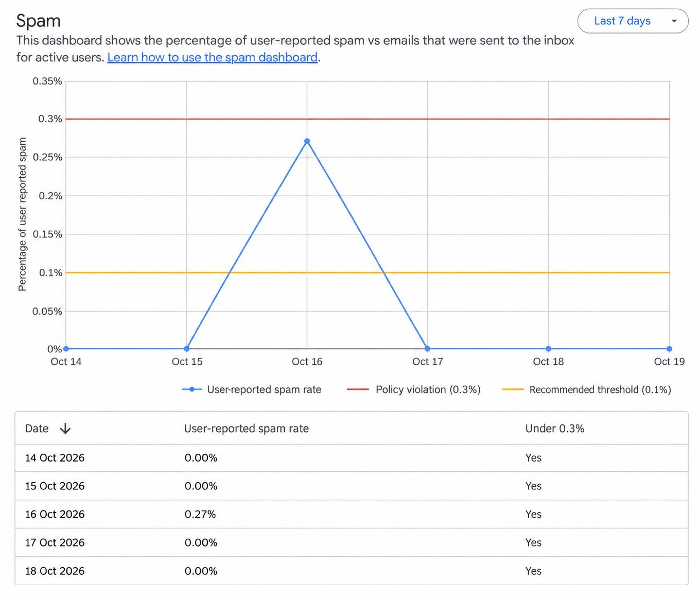
Task: Toggle Recommended threshold (0.1%) legend entry
Action: (587, 389)
